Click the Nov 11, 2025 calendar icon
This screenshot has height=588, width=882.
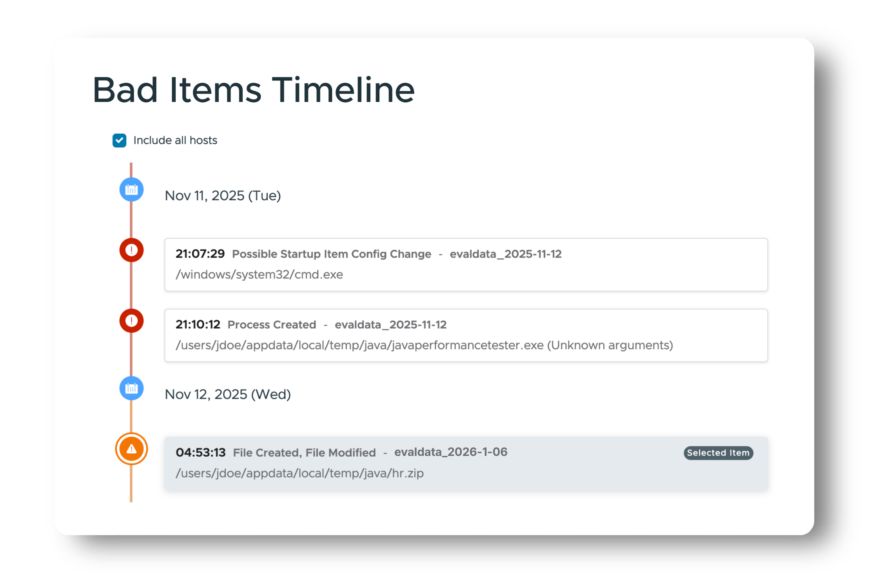[131, 190]
